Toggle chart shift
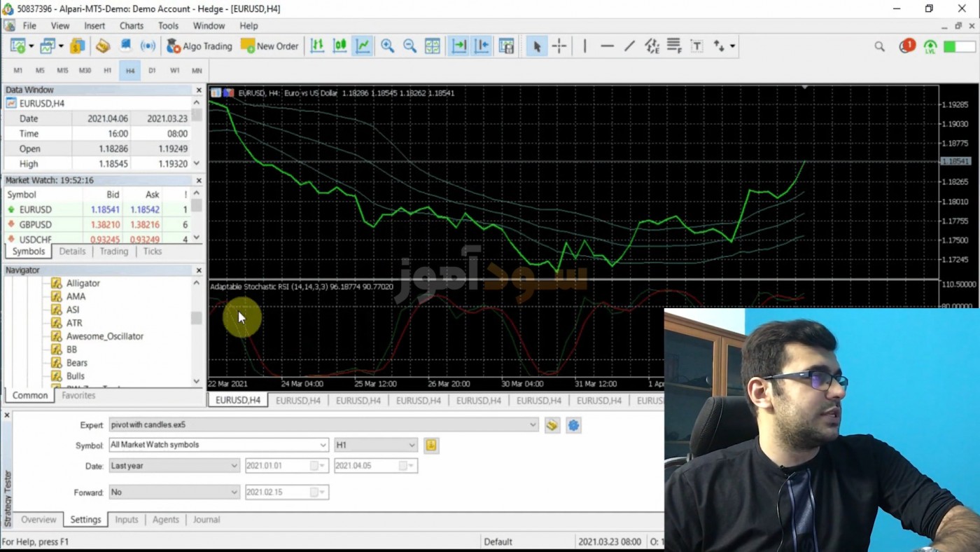The height and width of the screenshot is (552, 980). tap(482, 46)
